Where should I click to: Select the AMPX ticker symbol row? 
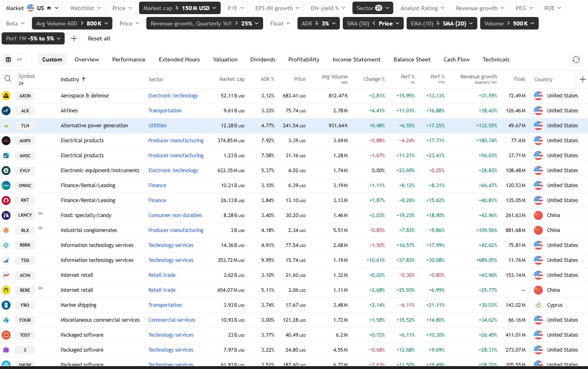coord(25,141)
